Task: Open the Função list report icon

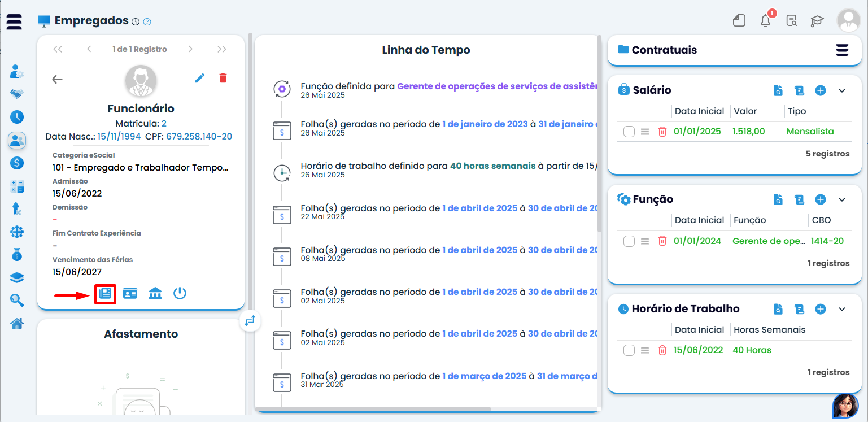Action: click(x=799, y=199)
